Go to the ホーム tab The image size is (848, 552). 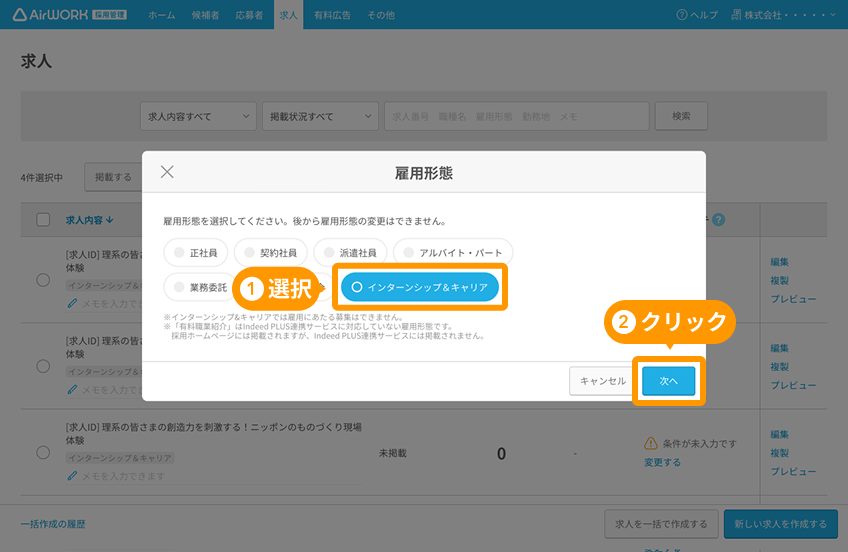pos(162,15)
